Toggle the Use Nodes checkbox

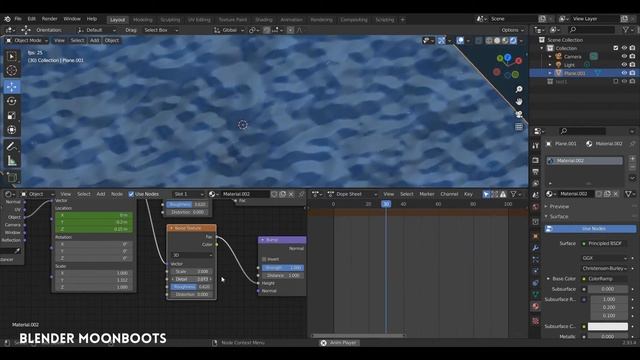click(131, 194)
